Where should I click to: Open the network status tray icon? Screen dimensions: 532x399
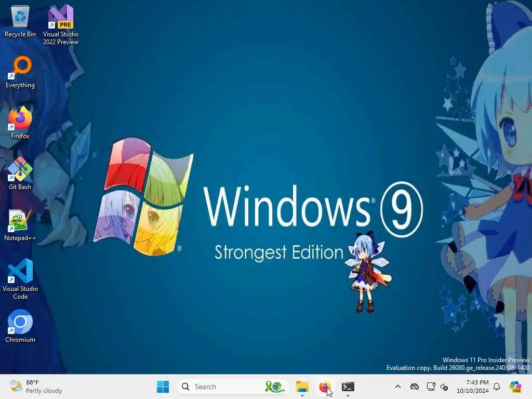click(x=431, y=387)
